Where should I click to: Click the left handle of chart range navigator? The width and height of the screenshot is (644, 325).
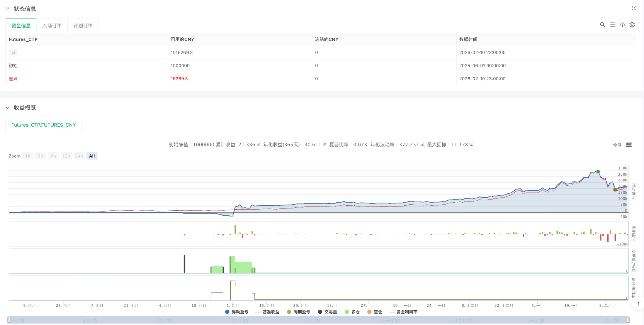coord(8,320)
